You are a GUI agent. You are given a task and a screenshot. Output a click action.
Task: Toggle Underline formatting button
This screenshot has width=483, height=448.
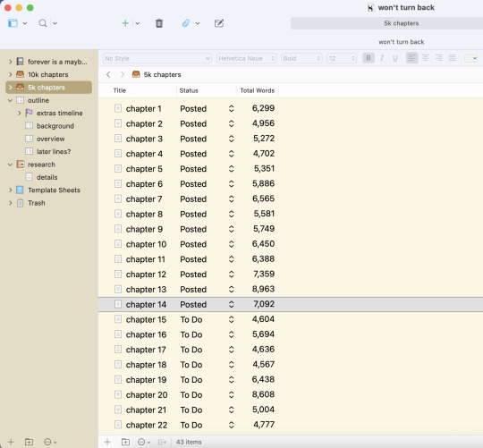click(x=395, y=58)
